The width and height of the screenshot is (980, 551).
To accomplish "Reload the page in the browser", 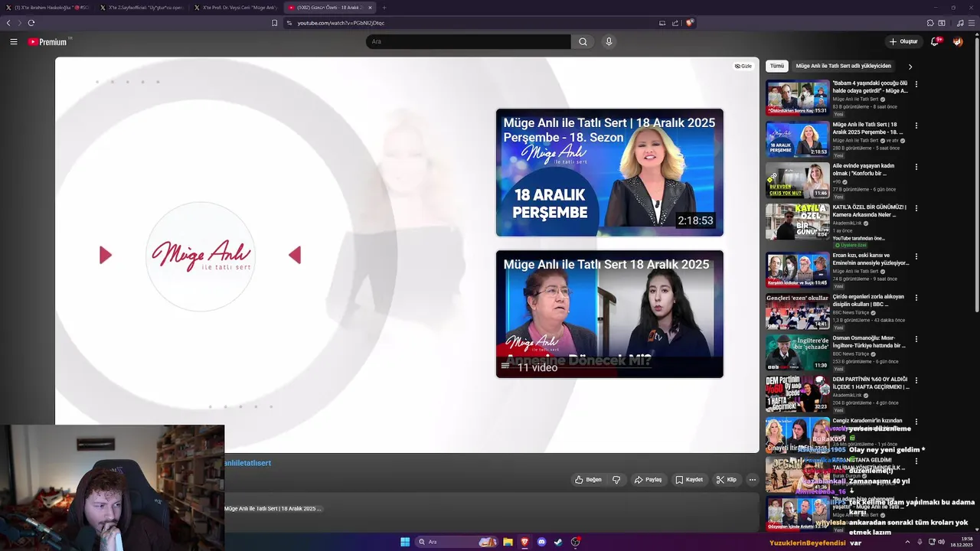I will tap(31, 23).
